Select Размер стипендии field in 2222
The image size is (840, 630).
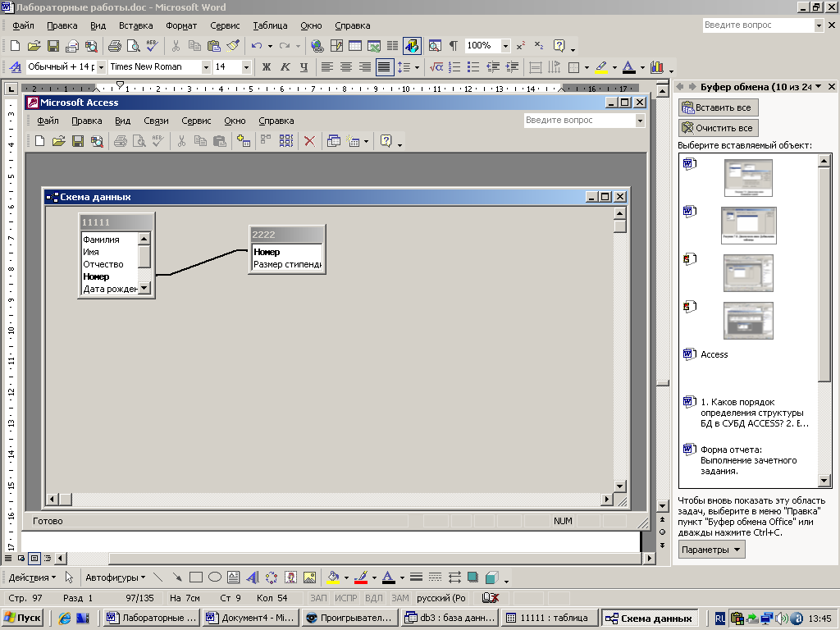(x=287, y=264)
